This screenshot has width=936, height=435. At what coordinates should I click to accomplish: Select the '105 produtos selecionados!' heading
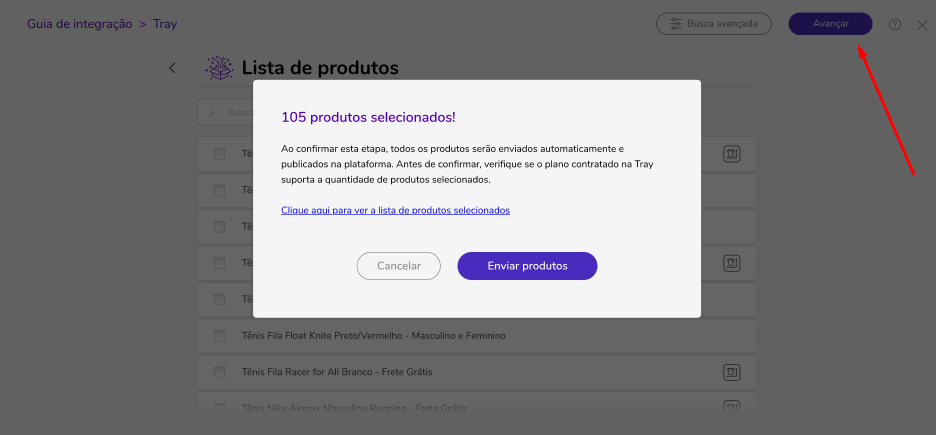368,117
